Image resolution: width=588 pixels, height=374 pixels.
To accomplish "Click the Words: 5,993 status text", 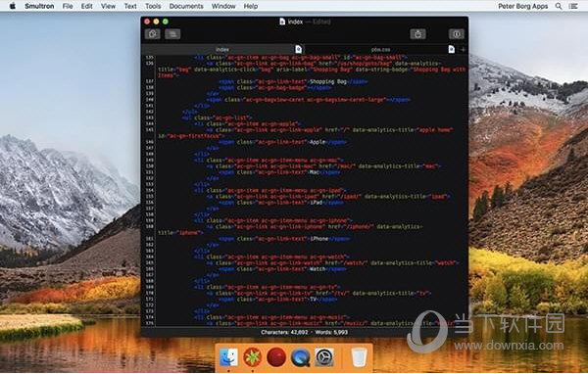I will tap(331, 332).
